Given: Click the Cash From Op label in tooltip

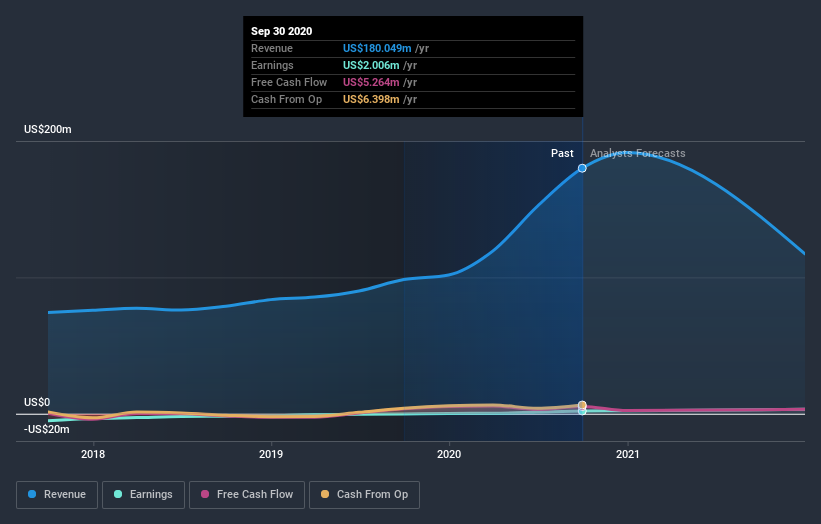Looking at the screenshot, I should (286, 99).
